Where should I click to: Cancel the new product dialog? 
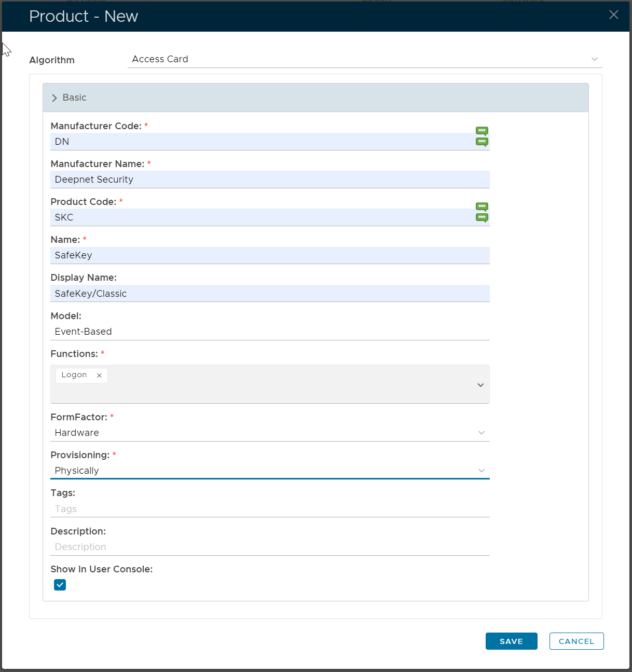pyautogui.click(x=576, y=641)
